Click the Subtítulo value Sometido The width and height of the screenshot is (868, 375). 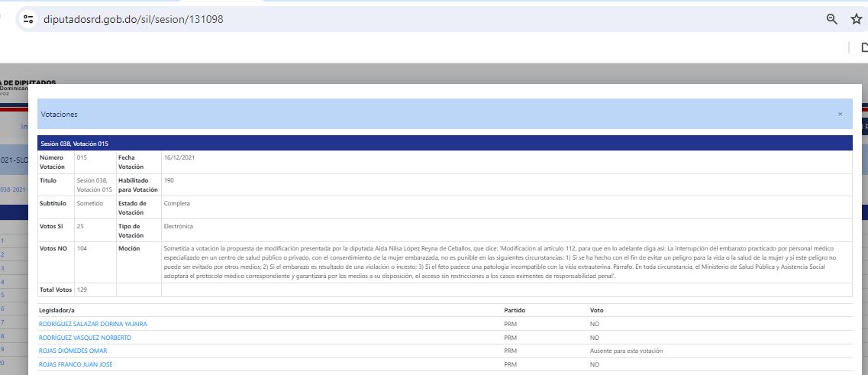(90, 203)
